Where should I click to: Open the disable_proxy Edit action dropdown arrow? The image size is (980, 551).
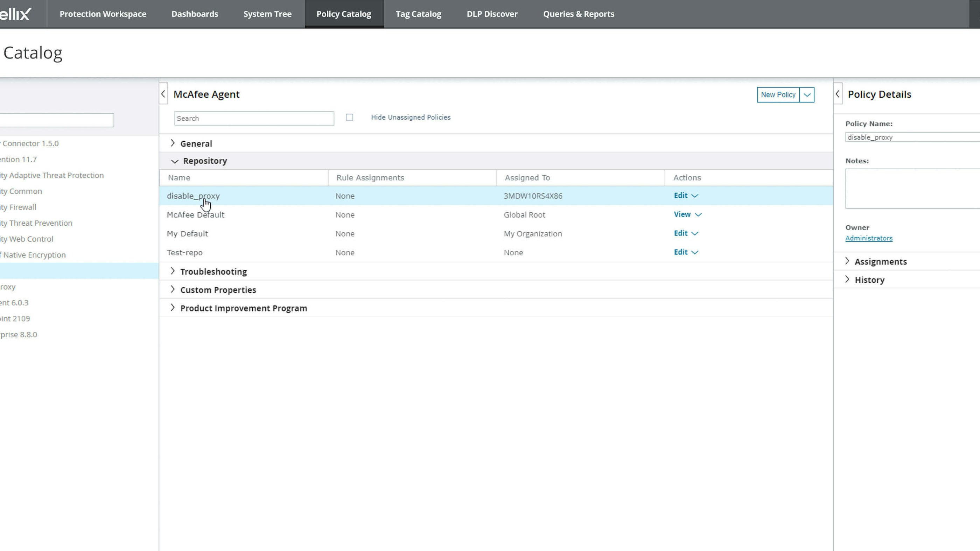pos(695,196)
